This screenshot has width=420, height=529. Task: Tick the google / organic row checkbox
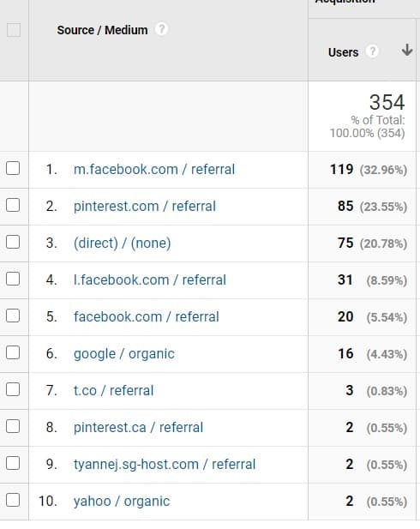pyautogui.click(x=13, y=353)
